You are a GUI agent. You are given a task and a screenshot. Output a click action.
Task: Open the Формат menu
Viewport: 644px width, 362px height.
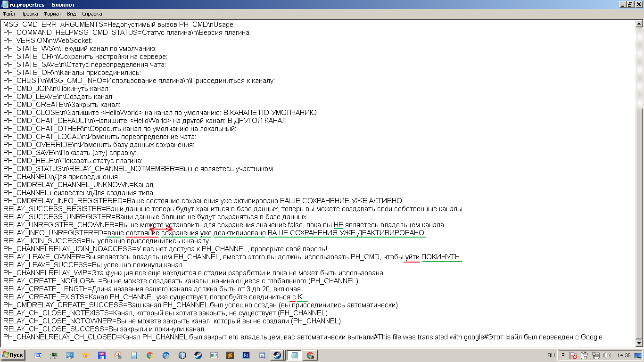pos(52,14)
